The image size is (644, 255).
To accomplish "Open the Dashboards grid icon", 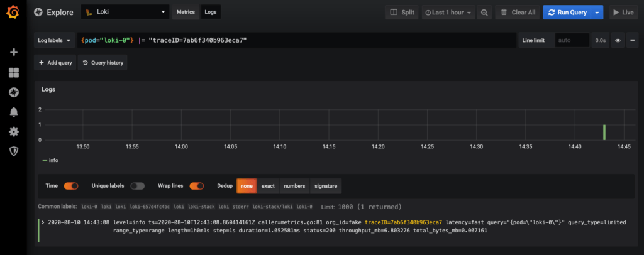I will coord(13,72).
